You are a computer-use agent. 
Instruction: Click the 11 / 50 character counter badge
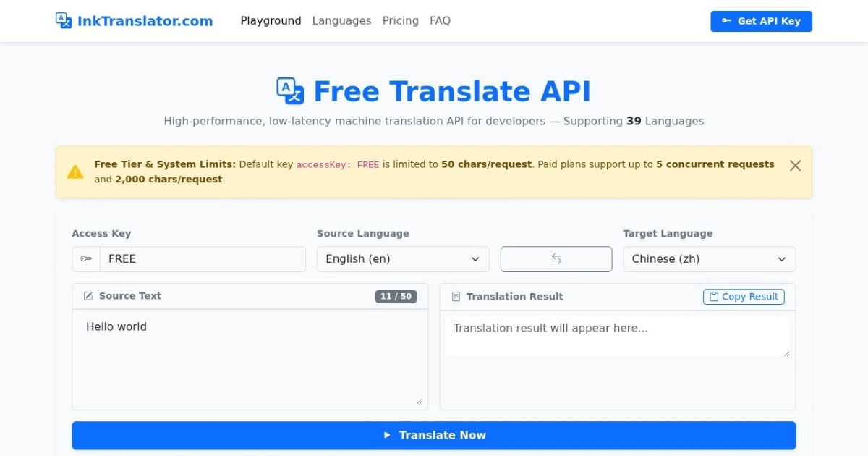point(396,297)
